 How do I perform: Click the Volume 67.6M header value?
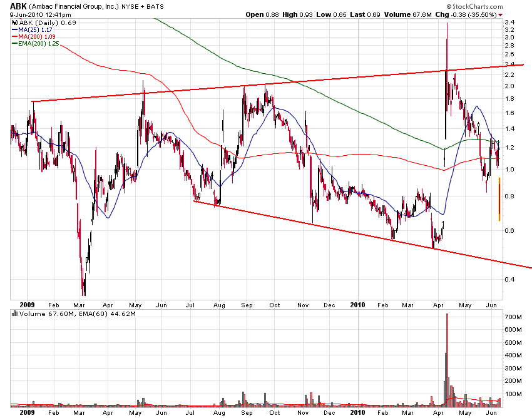tap(408, 14)
